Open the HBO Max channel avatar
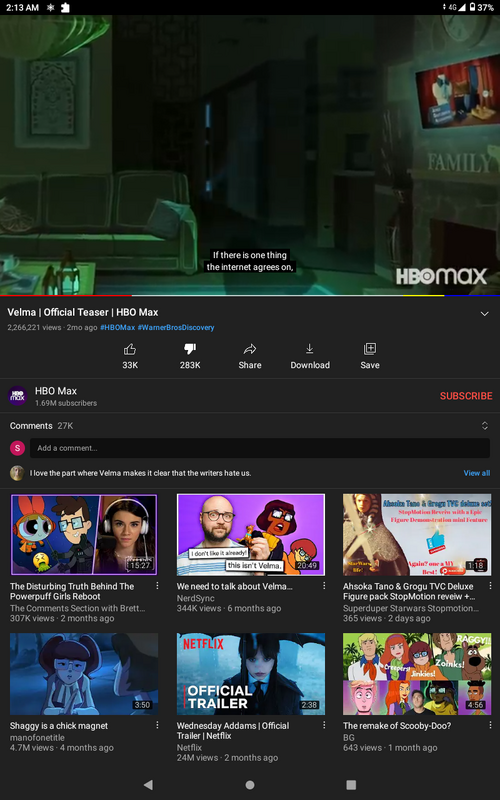Image resolution: width=500 pixels, height=800 pixels. click(17, 396)
